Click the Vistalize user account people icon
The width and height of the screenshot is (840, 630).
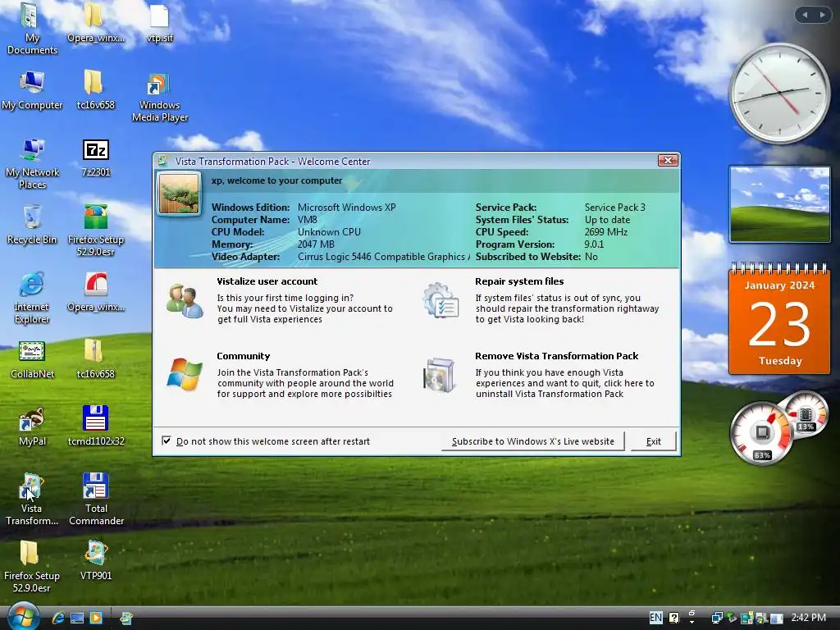click(x=185, y=301)
